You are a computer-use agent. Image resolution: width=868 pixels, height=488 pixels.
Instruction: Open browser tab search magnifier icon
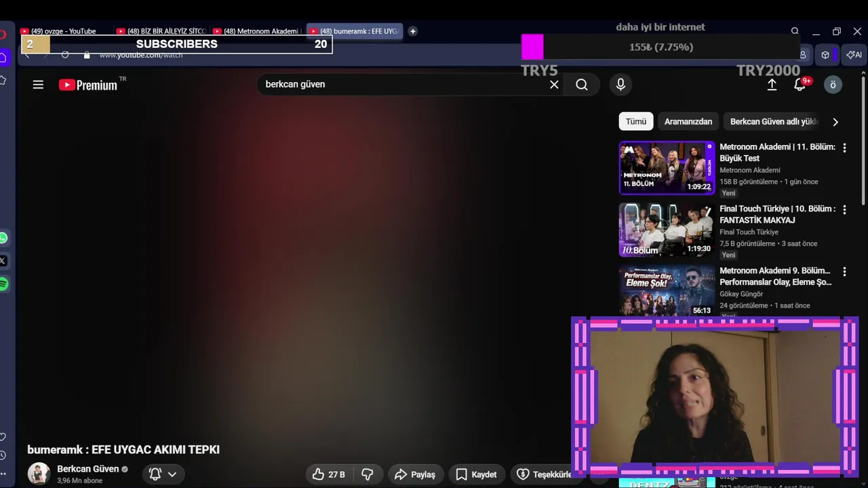(x=795, y=31)
